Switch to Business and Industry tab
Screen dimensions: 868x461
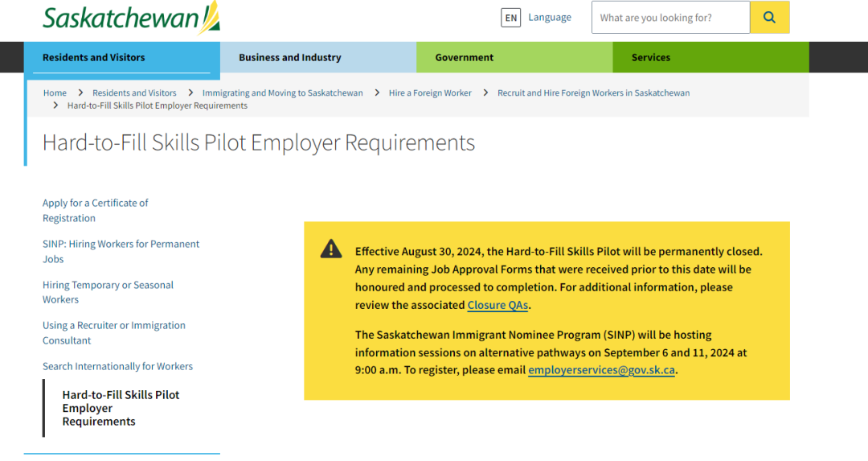click(290, 57)
